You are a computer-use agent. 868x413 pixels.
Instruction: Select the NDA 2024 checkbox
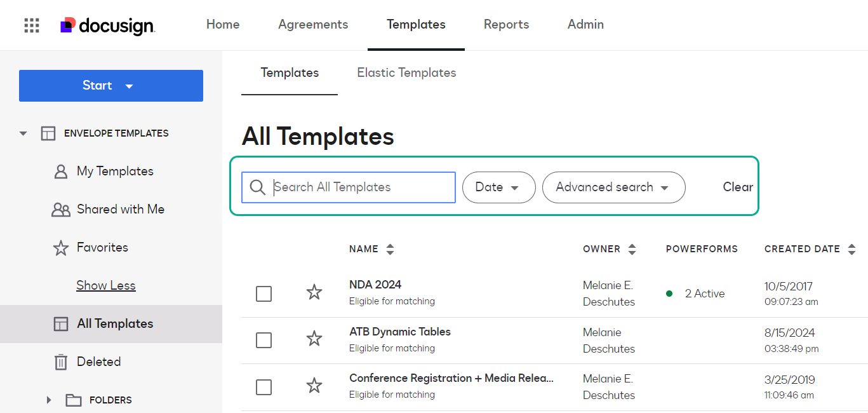[x=264, y=294]
